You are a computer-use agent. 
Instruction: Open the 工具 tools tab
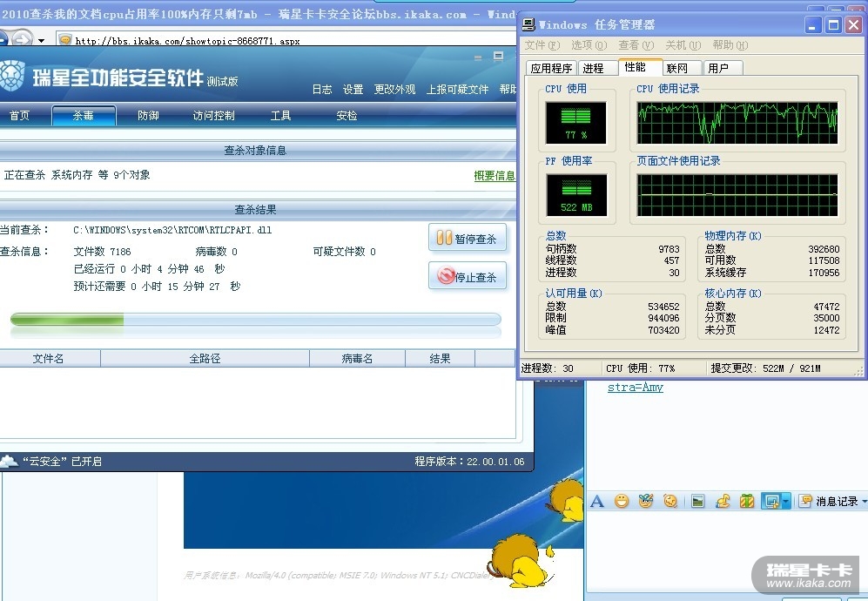(280, 115)
